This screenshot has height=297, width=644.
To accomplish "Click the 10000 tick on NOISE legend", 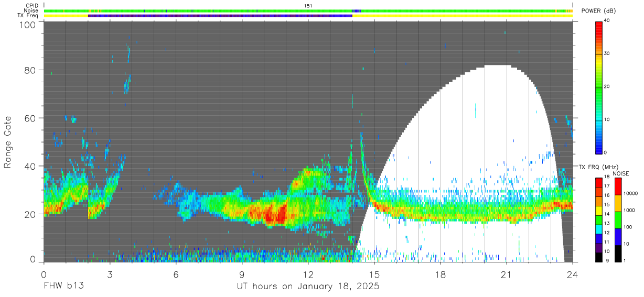I will click(631, 194).
